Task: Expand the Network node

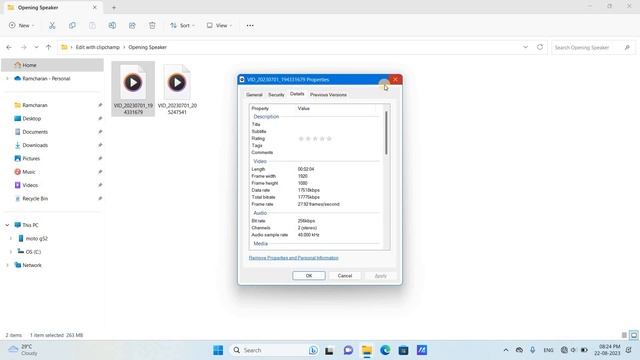Action: coord(7,265)
